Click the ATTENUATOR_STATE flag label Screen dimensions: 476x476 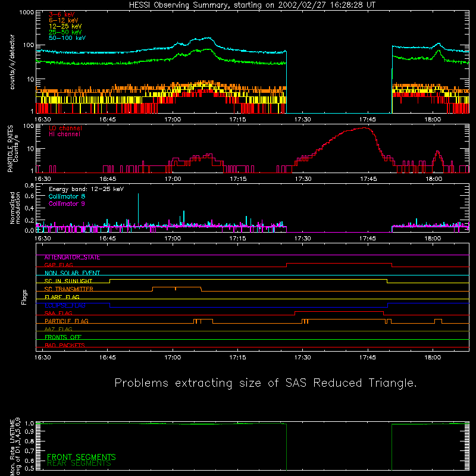coord(72,258)
